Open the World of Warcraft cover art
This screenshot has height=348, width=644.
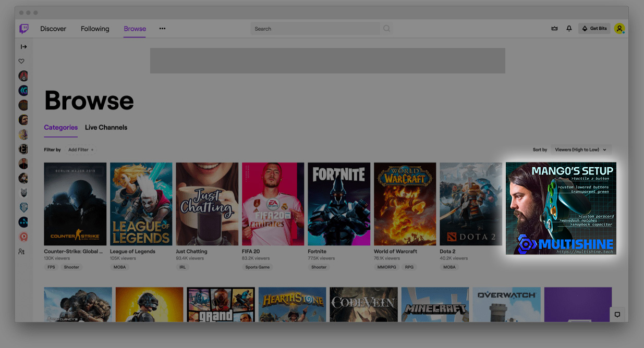tap(405, 204)
